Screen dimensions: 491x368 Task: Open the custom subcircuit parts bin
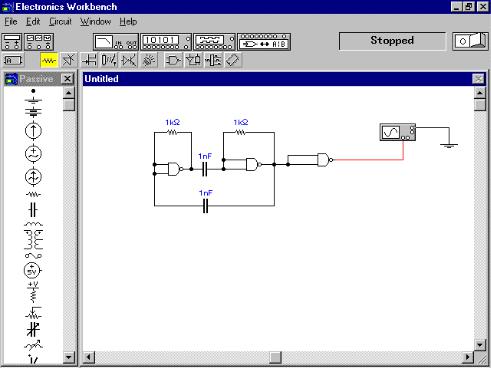(13, 61)
